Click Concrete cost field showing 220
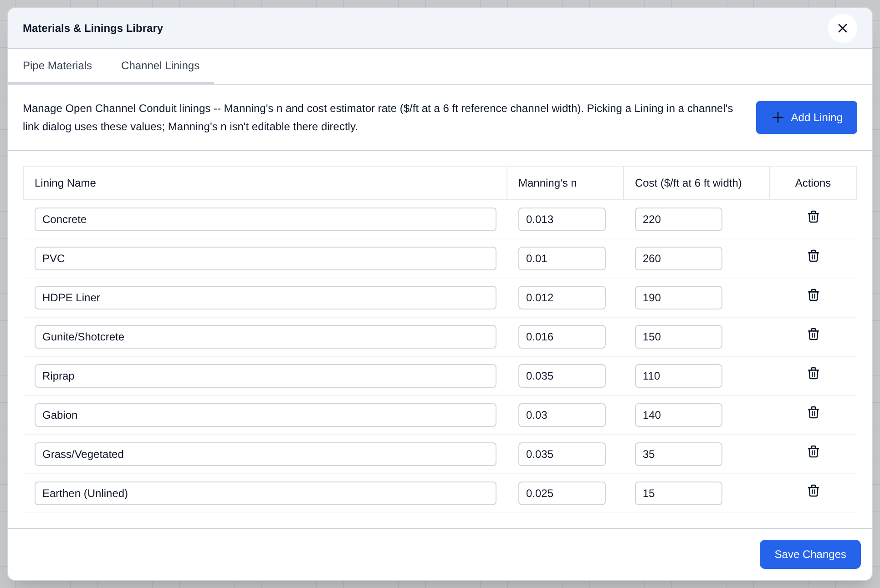Viewport: 880px width, 588px height. 678,219
